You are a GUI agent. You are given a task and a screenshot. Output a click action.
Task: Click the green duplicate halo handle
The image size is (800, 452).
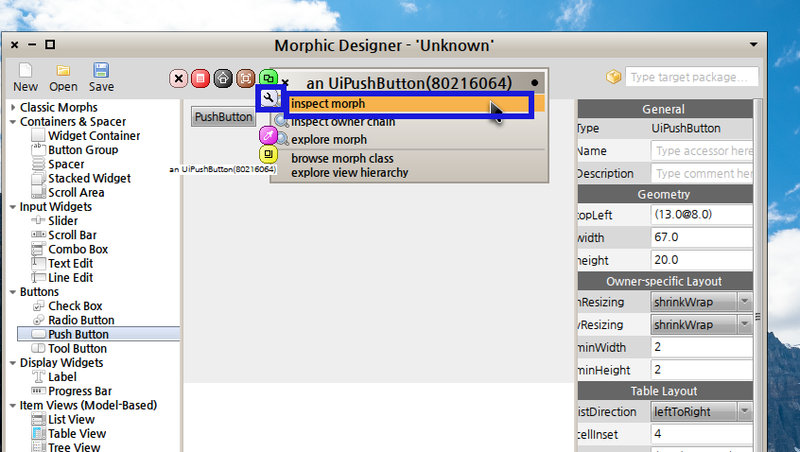(268, 78)
